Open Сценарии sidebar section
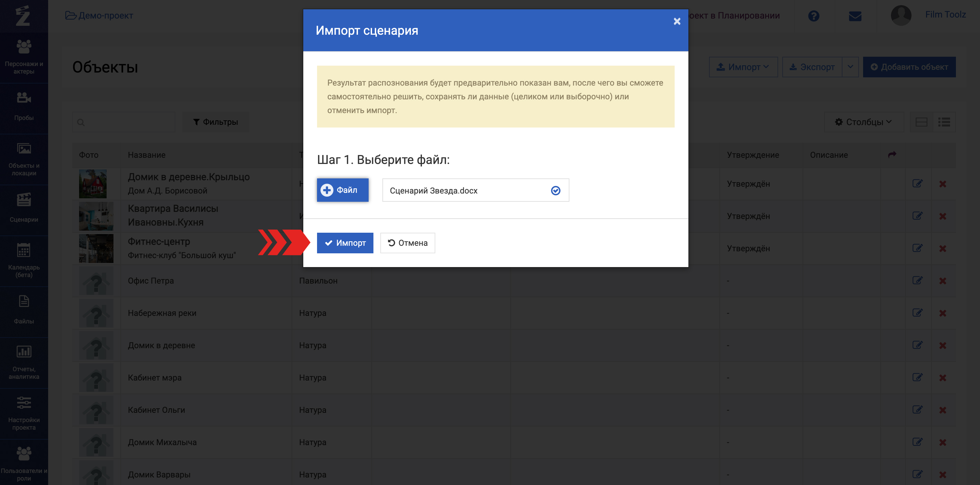The height and width of the screenshot is (485, 980). point(24,210)
